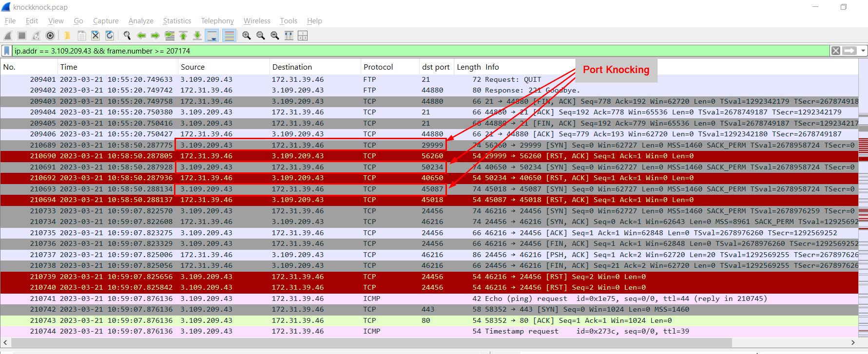This screenshot has height=354, width=868.
Task: Toggle auto-scroll during live capture
Action: 212,36
